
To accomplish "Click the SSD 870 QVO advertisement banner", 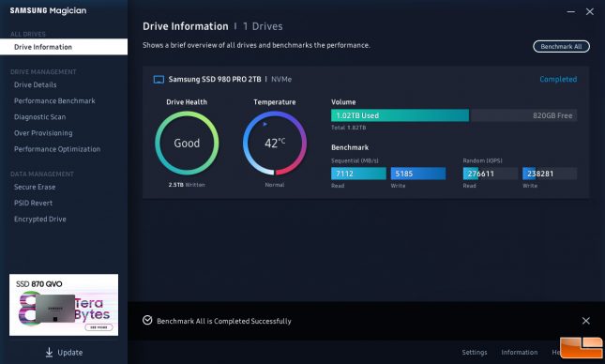I will [x=64, y=305].
